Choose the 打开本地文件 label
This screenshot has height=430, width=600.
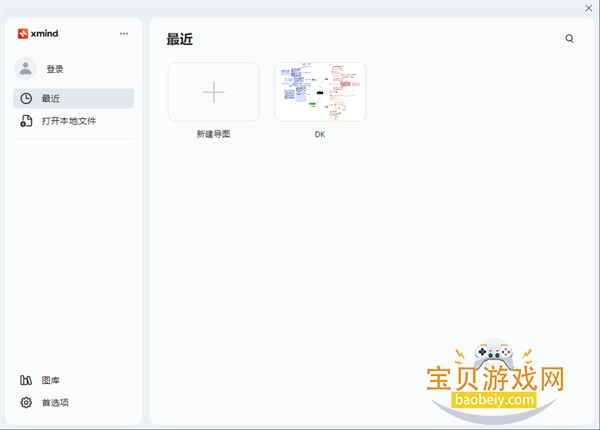click(69, 121)
